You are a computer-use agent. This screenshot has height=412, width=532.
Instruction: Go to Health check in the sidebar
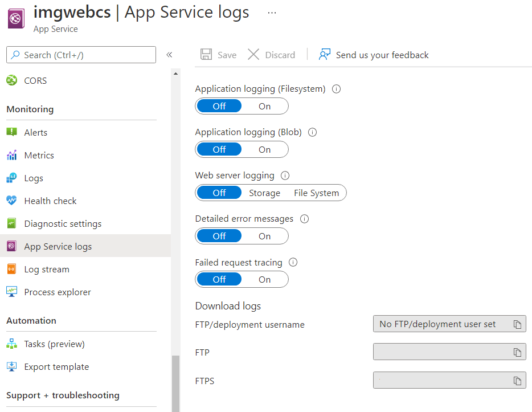click(50, 201)
